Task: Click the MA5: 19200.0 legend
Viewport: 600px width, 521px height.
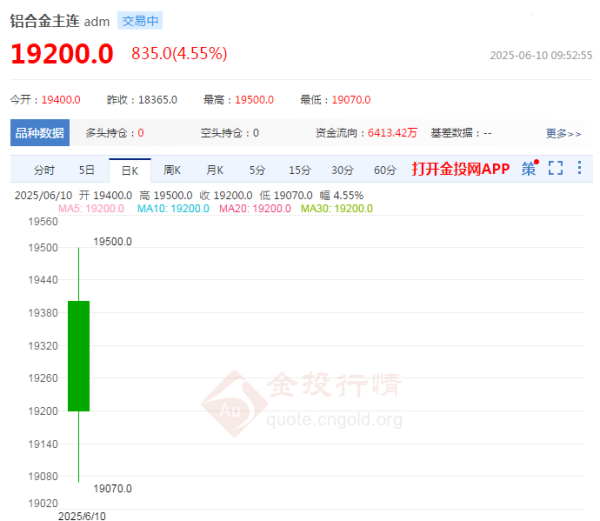Action: click(91, 208)
